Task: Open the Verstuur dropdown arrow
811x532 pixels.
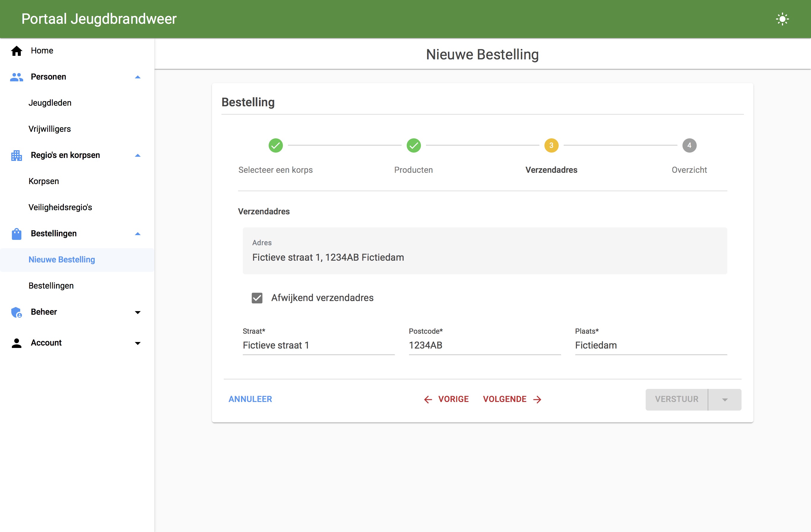Action: [725, 399]
